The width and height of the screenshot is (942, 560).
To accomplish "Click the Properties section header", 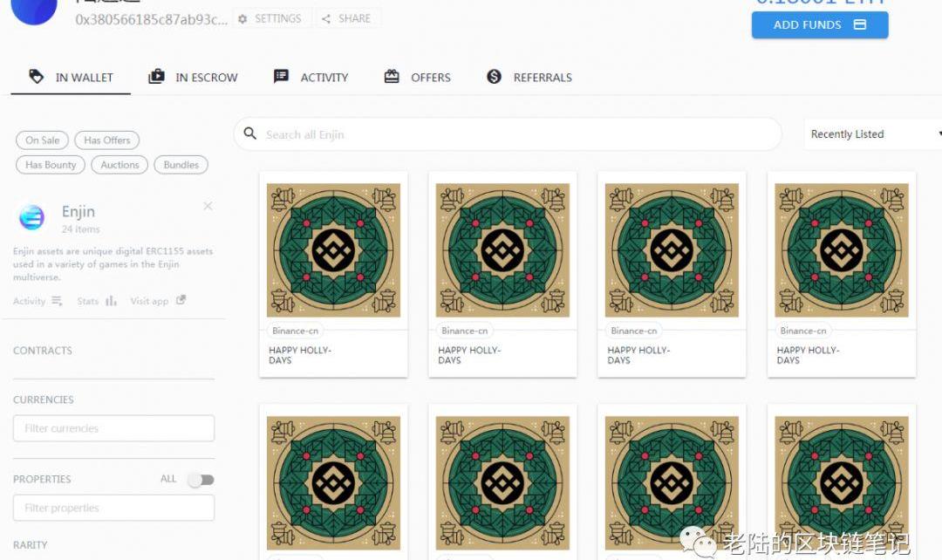I will pos(42,479).
